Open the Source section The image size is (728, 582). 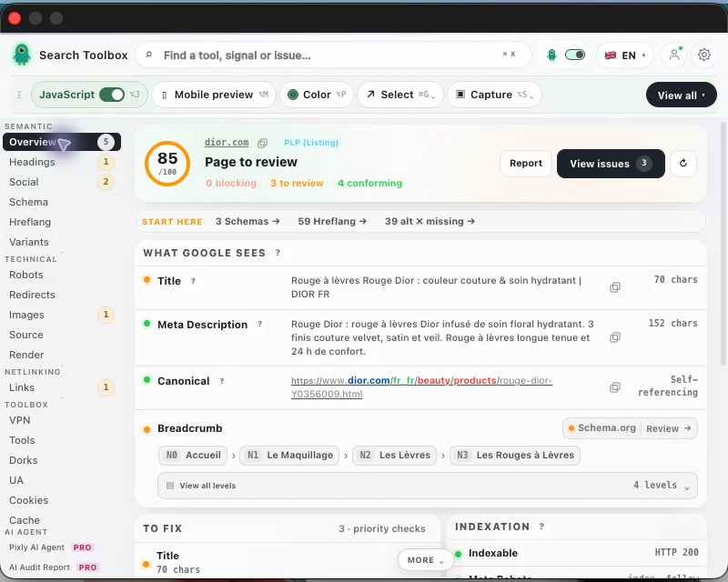point(62,335)
